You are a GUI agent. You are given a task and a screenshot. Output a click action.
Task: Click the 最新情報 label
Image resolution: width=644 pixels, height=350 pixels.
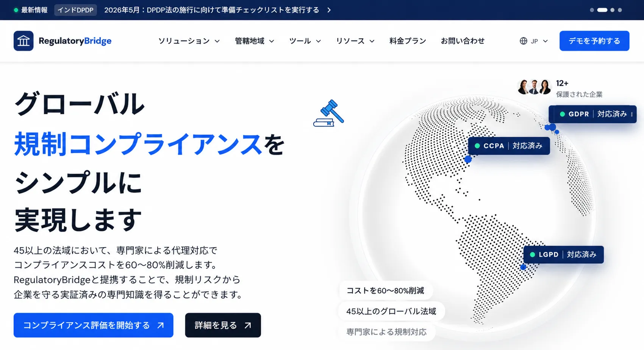pyautogui.click(x=34, y=10)
